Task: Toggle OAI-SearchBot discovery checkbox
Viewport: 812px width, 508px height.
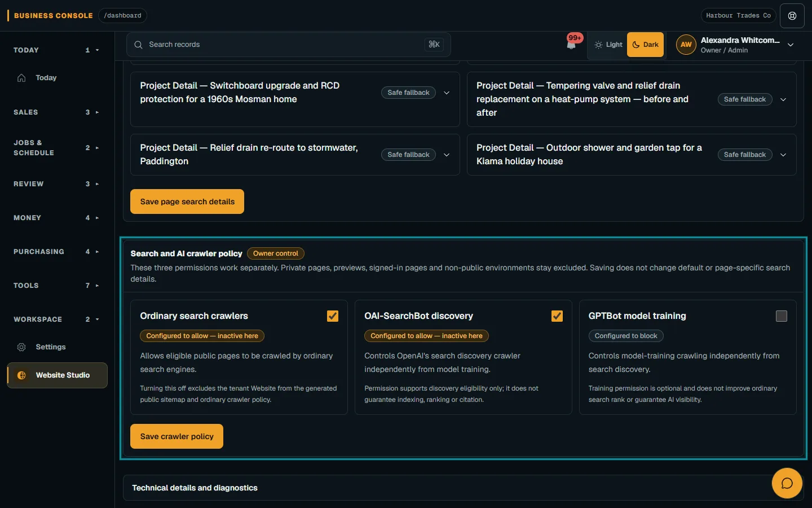Action: (x=557, y=316)
